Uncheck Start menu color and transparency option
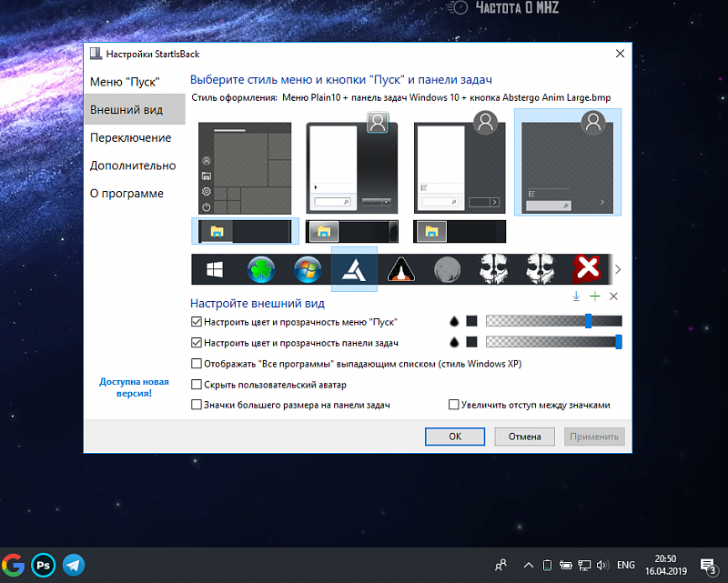 (x=197, y=321)
